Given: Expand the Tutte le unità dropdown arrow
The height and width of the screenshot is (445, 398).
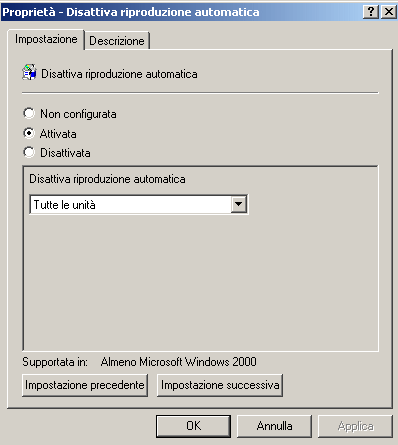Looking at the screenshot, I should (x=239, y=204).
